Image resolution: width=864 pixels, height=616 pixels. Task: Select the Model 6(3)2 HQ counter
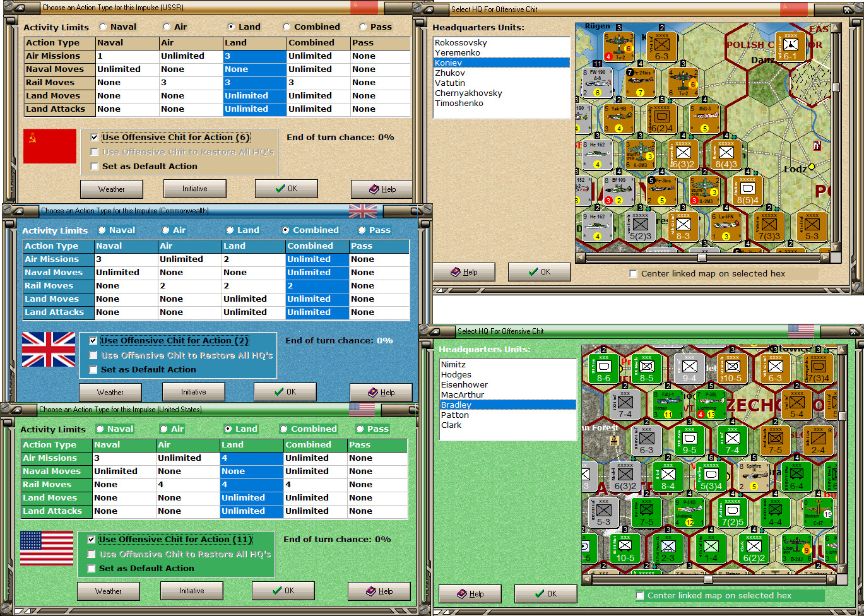coord(625,477)
